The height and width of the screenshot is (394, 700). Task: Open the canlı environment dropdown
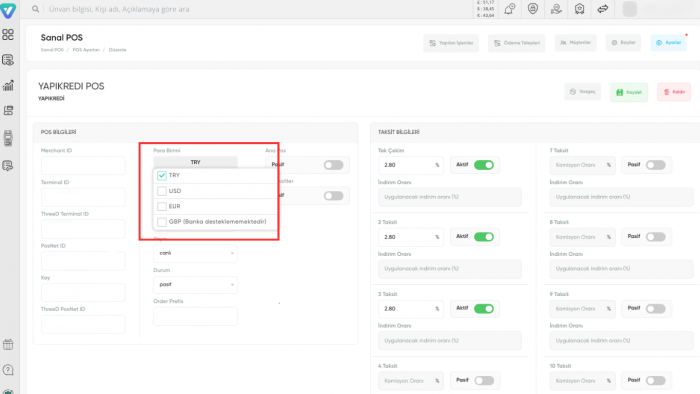195,253
